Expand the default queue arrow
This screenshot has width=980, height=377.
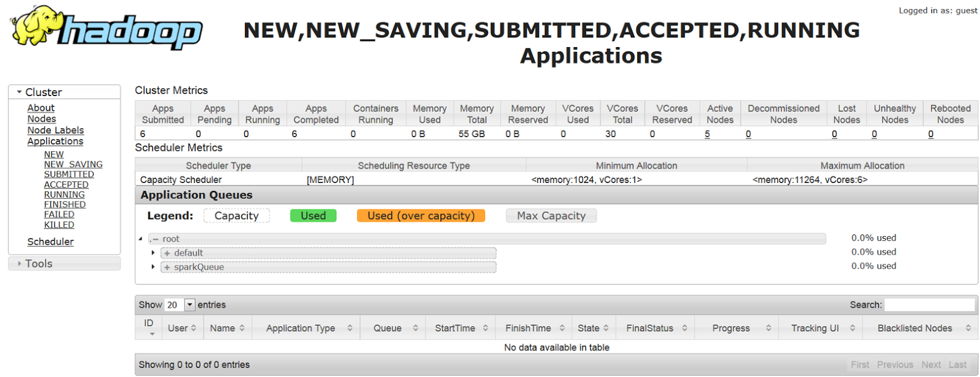153,253
